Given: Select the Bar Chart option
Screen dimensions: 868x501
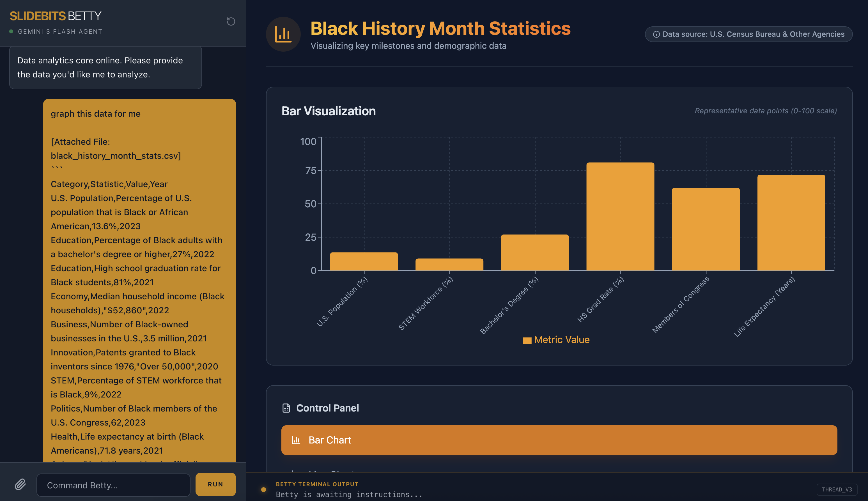Looking at the screenshot, I should pyautogui.click(x=559, y=440).
